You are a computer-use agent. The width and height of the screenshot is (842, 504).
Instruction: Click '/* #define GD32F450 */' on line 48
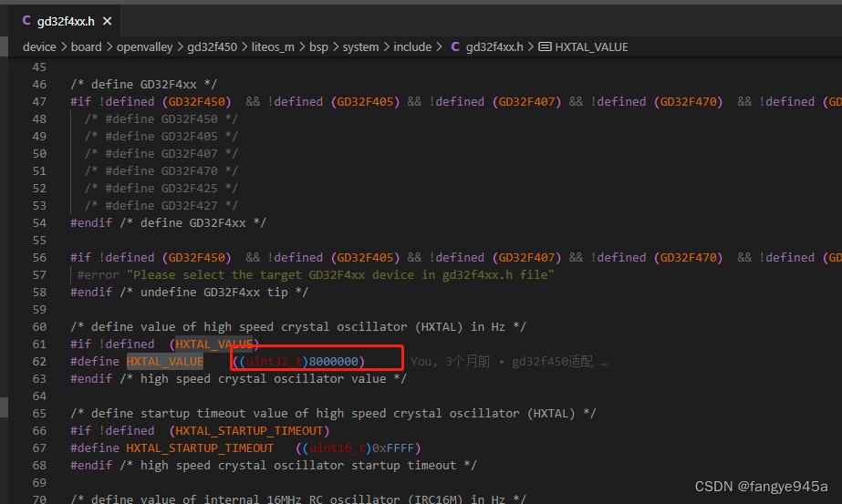pyautogui.click(x=161, y=118)
